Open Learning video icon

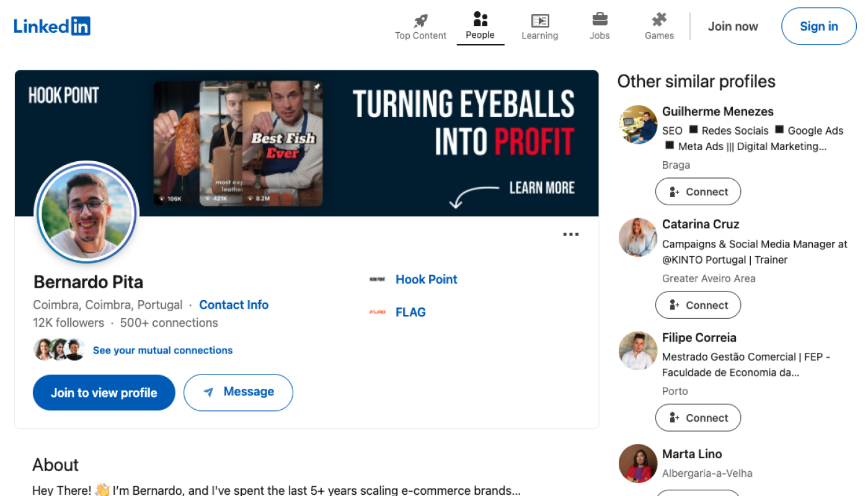tap(539, 20)
